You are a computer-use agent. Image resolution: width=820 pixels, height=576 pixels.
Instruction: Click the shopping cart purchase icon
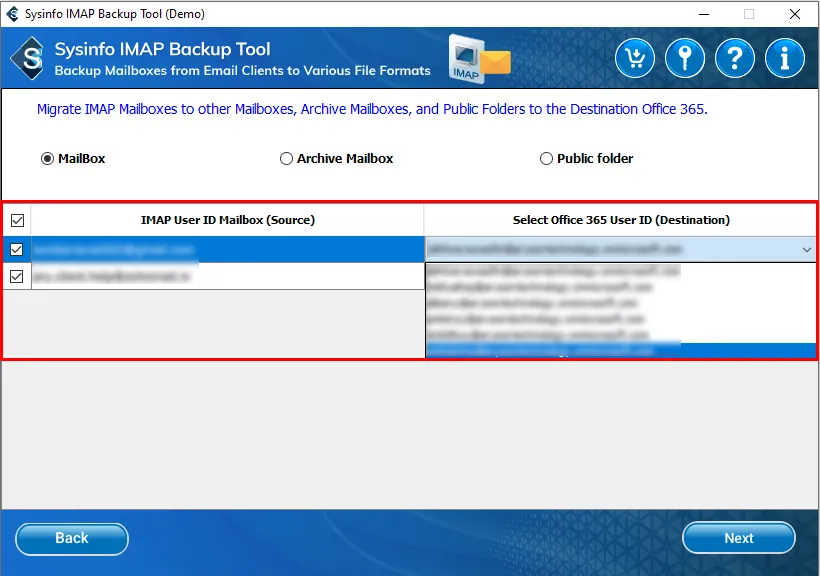click(x=635, y=59)
